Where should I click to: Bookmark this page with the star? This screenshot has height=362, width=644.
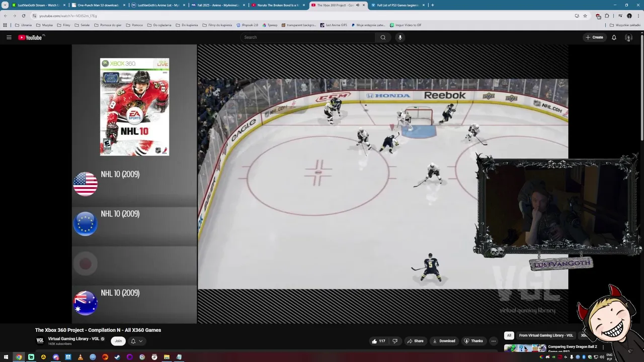(x=585, y=16)
